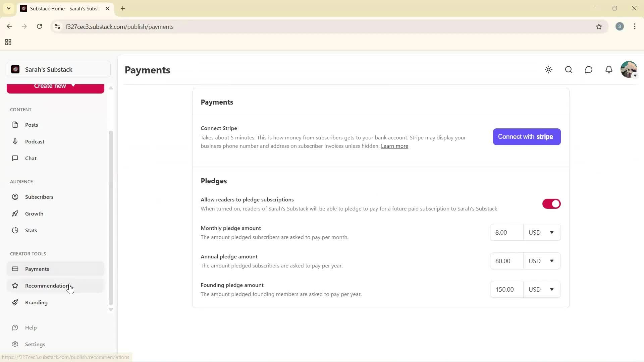Screen dimensions: 644x362
Task: Open the Founding pledge USD dropdown
Action: 541,289
